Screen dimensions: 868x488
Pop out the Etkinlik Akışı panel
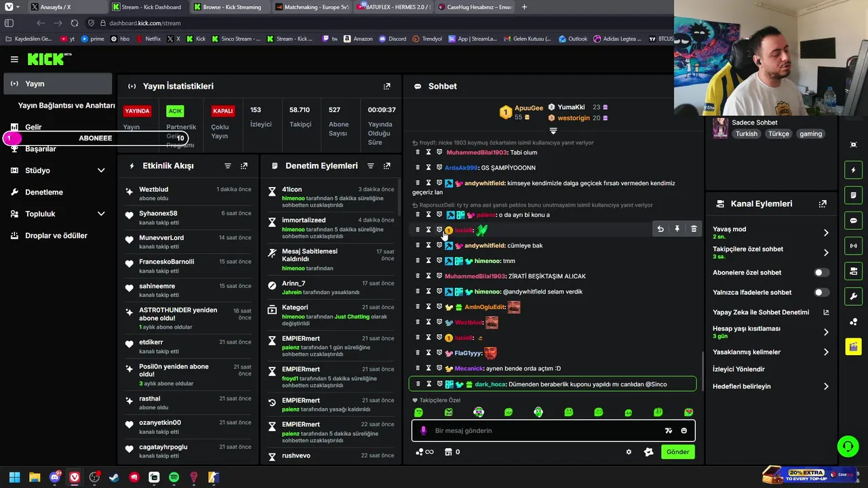click(244, 165)
